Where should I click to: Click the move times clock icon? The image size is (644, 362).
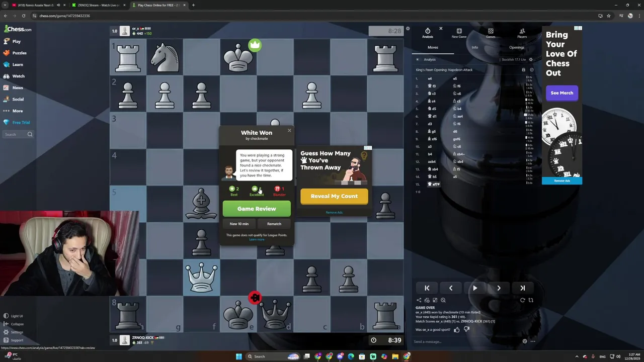pyautogui.click(x=531, y=70)
